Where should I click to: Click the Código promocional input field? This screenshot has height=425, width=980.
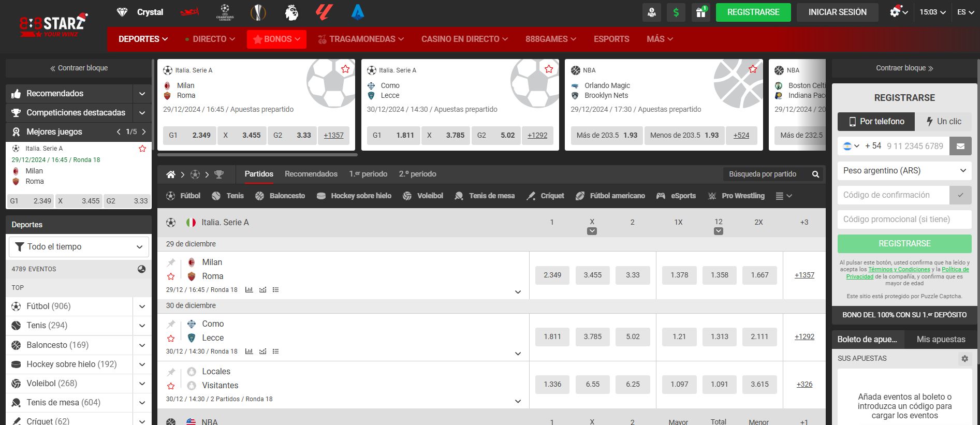tap(904, 219)
